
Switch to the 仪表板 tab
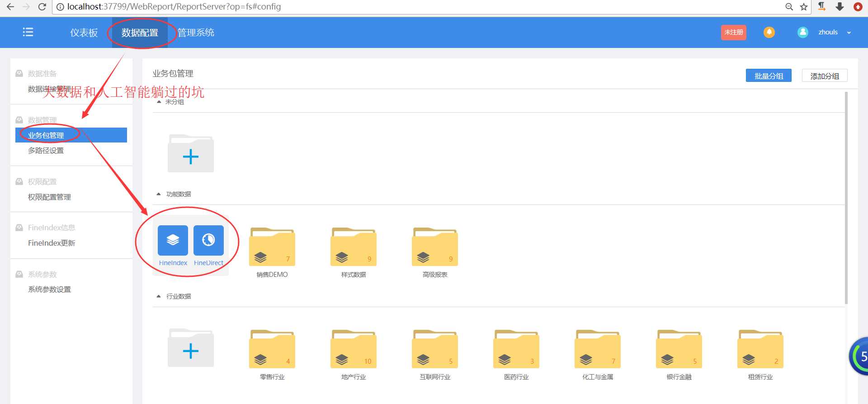tap(84, 33)
